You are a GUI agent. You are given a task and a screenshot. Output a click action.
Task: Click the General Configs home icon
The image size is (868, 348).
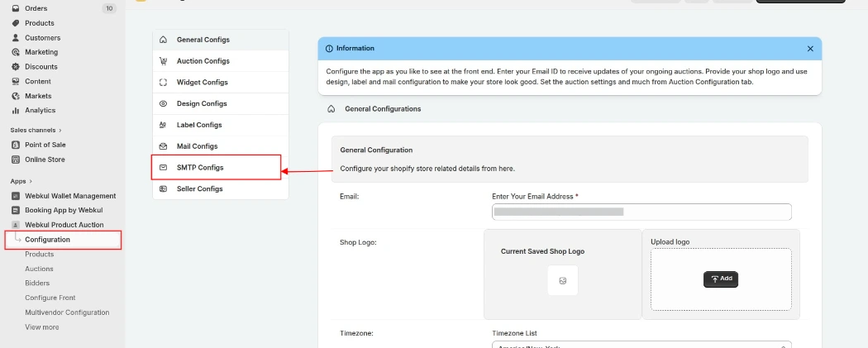coord(163,40)
